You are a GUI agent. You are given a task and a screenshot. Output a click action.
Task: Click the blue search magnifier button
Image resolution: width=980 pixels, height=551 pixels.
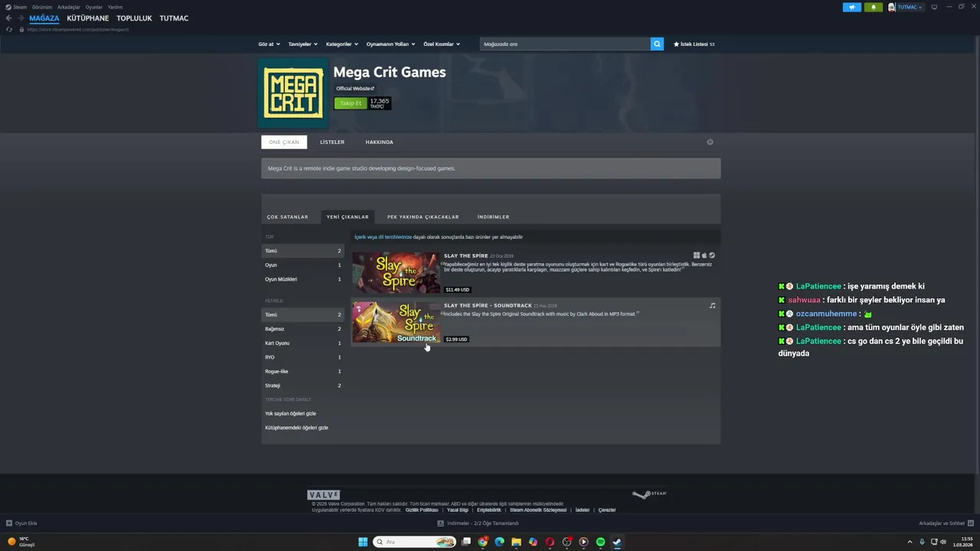pos(657,44)
